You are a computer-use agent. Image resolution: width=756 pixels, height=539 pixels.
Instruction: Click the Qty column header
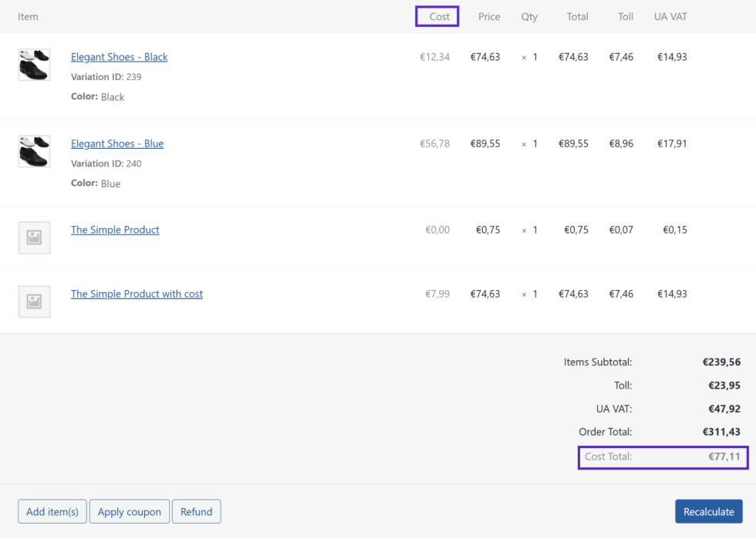point(529,16)
